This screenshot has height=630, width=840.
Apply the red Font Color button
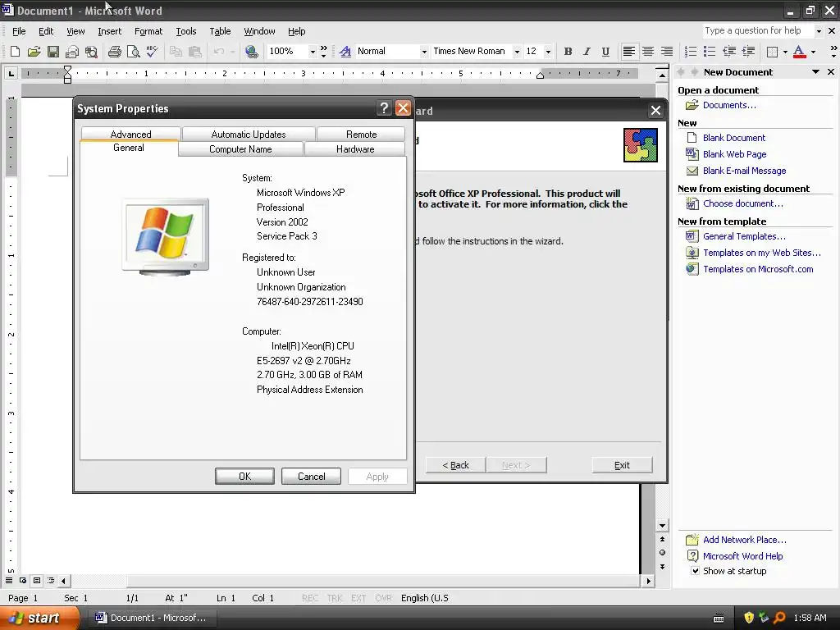tap(799, 52)
